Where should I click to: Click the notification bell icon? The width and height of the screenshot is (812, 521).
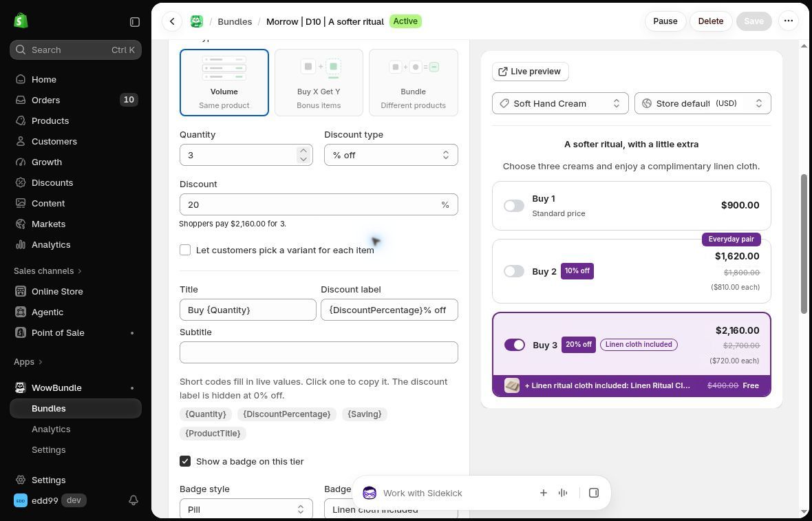click(x=133, y=500)
